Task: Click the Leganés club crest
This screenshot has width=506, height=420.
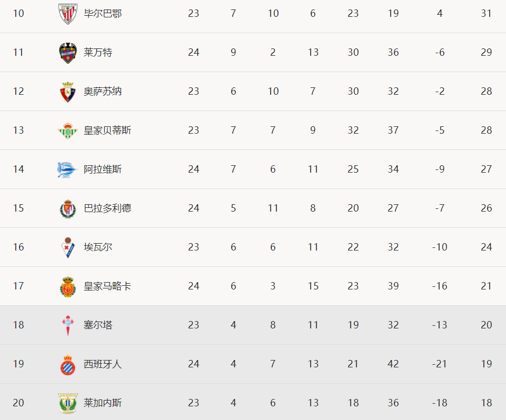Action: pos(68,403)
